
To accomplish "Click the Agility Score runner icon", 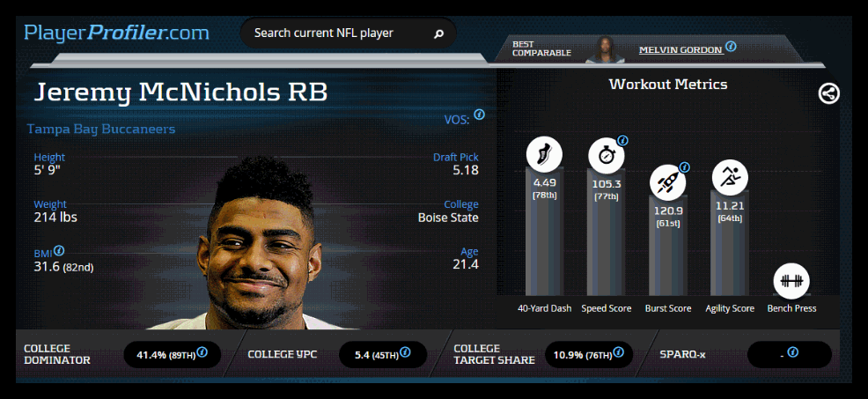I will point(730,178).
